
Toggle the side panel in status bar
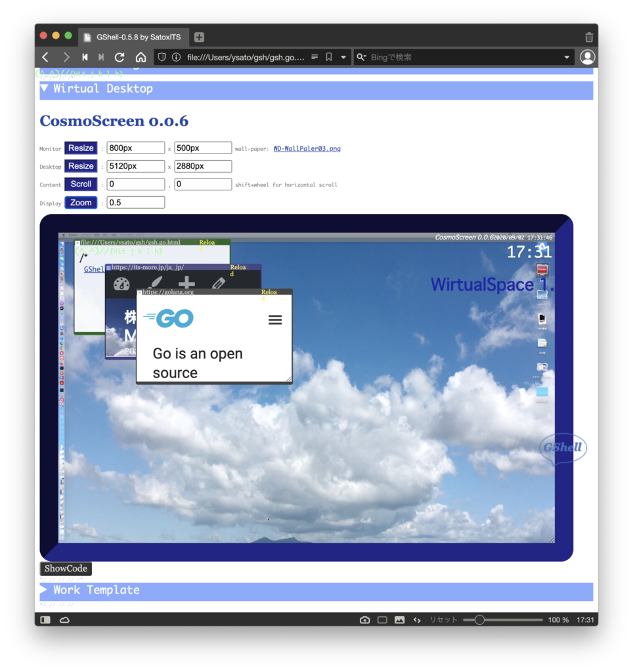(45, 619)
